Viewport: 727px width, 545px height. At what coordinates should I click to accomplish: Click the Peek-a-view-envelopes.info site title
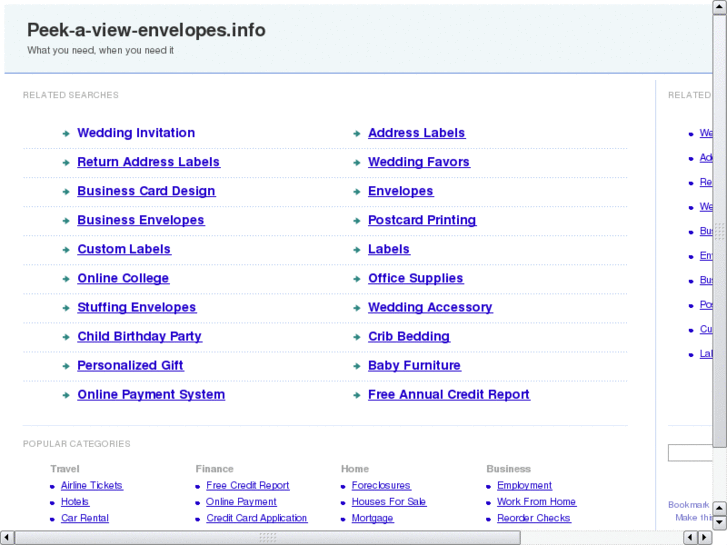point(146,30)
